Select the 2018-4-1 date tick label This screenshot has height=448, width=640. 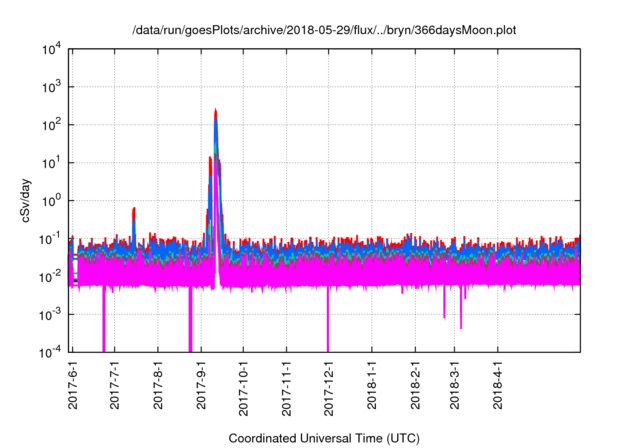[x=497, y=387]
